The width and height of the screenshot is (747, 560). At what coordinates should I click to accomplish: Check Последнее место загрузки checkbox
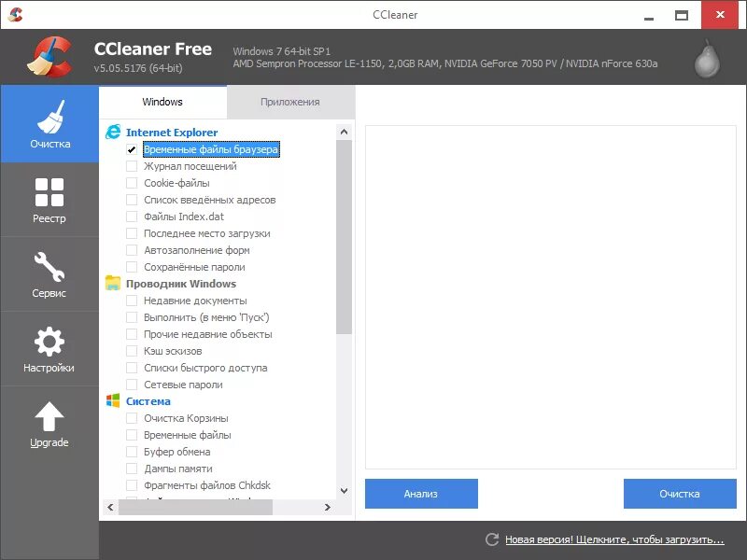pyautogui.click(x=132, y=233)
